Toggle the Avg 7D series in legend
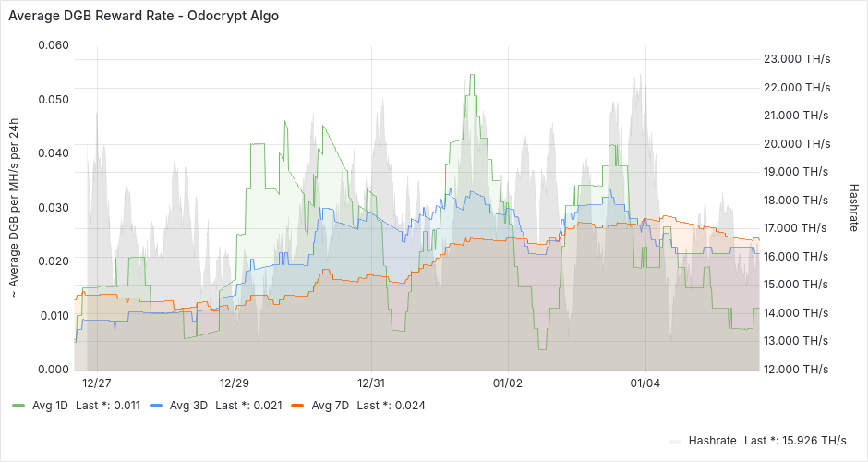Screen dimensions: 868x462 (x=330, y=405)
